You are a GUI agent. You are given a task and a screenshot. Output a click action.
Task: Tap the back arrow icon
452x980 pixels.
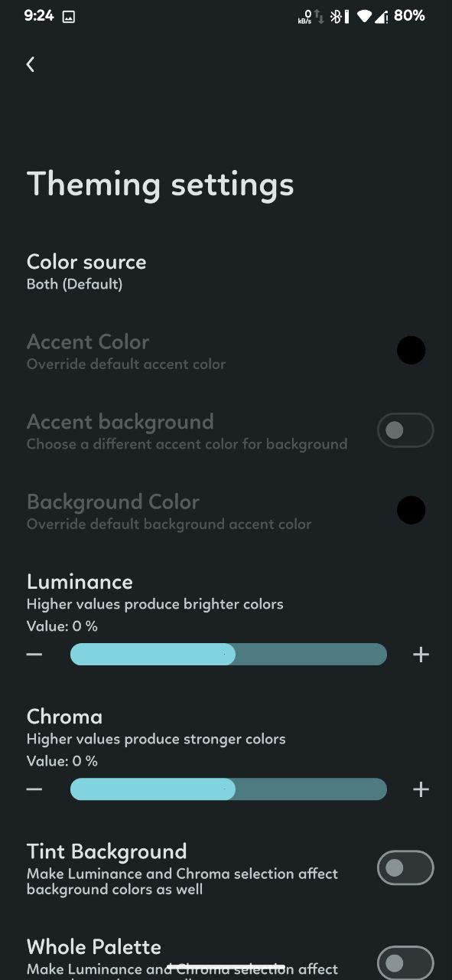tap(31, 64)
